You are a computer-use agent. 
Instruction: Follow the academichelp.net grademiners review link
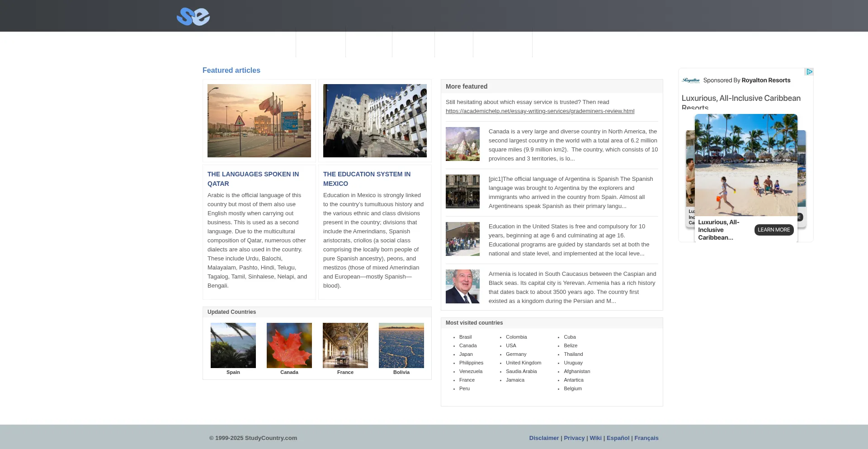[540, 111]
